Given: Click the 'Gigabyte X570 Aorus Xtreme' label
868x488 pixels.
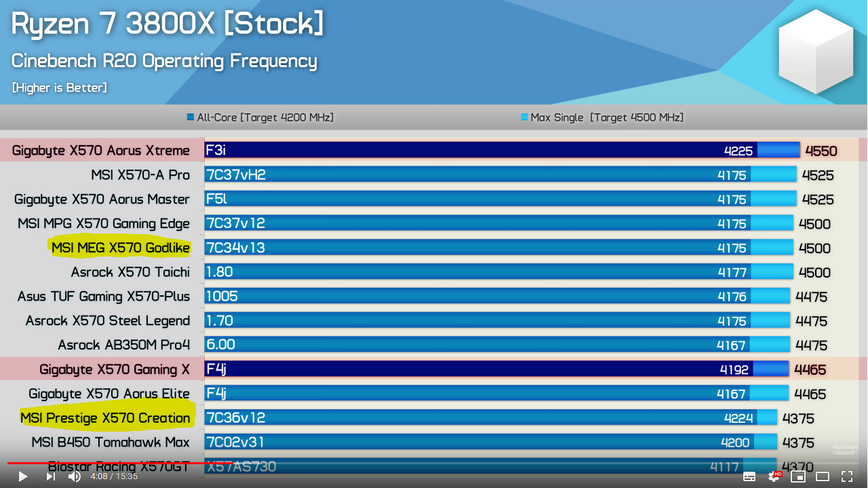Looking at the screenshot, I should pyautogui.click(x=101, y=151).
